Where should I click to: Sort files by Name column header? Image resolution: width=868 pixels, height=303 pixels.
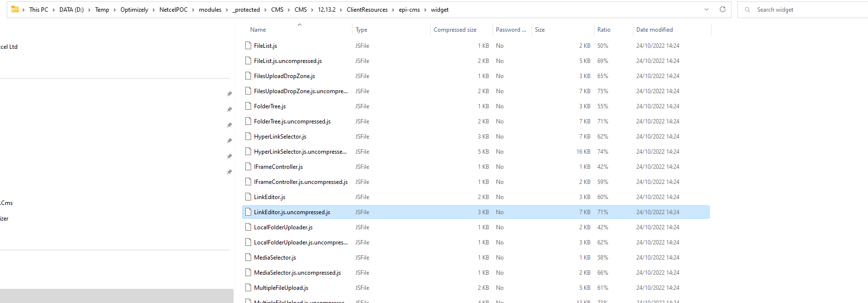coord(258,30)
